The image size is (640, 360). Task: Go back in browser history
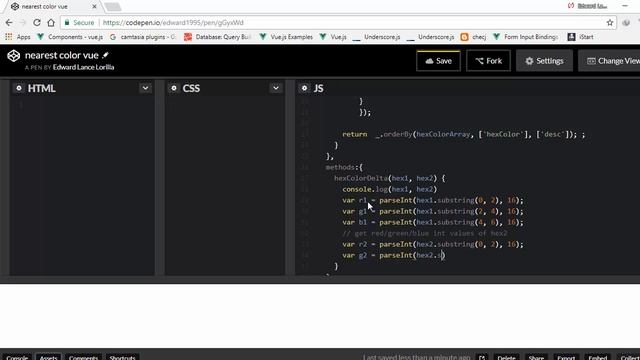click(9, 22)
